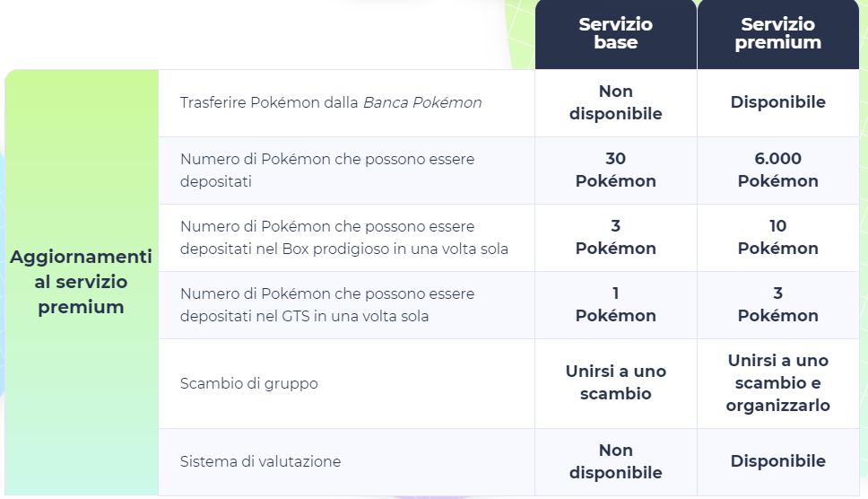868x499 pixels.
Task: Select the base "Unirsi a uno scambio" cell
Action: pyautogui.click(x=615, y=382)
